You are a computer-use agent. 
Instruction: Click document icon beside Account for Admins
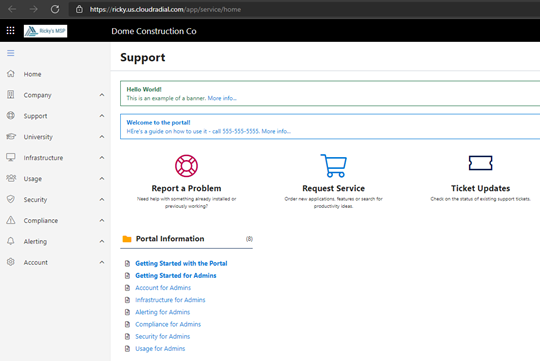127,288
